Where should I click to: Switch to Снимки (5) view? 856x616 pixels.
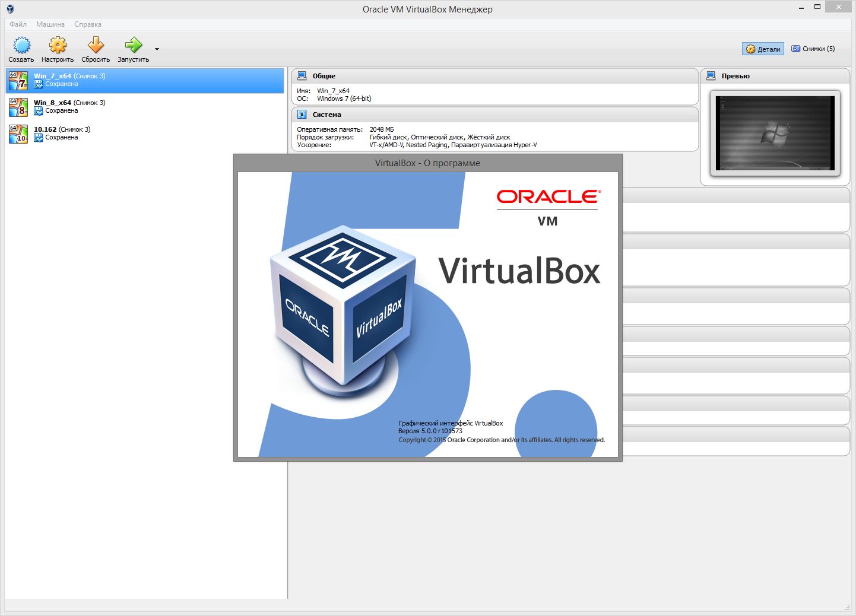813,49
